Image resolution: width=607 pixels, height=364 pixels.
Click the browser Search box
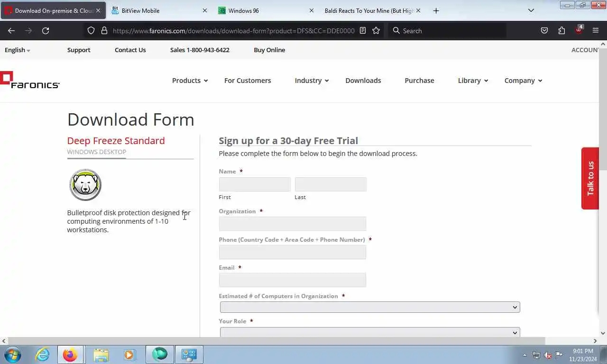pyautogui.click(x=447, y=30)
